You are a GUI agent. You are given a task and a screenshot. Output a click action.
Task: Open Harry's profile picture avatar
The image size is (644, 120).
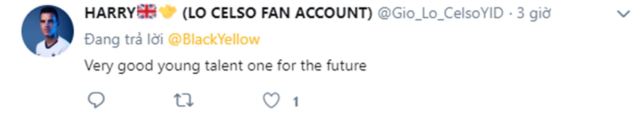coord(47,31)
